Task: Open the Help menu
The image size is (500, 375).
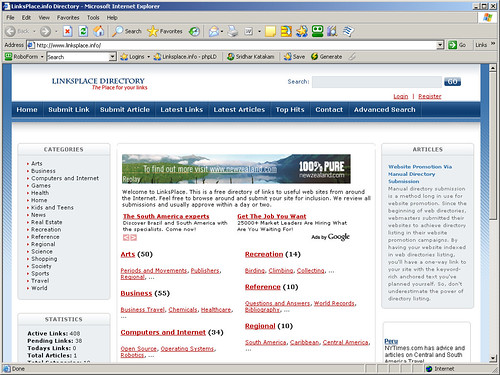Action: point(112,18)
